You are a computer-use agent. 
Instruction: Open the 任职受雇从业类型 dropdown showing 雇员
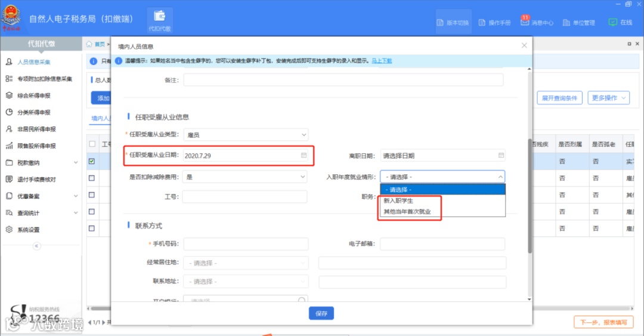246,135
